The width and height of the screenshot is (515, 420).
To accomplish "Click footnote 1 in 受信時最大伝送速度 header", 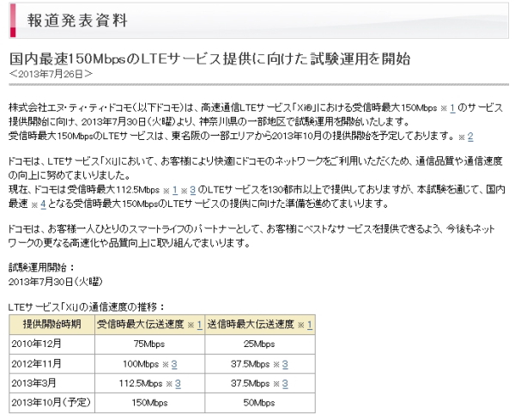I will coord(199,325).
